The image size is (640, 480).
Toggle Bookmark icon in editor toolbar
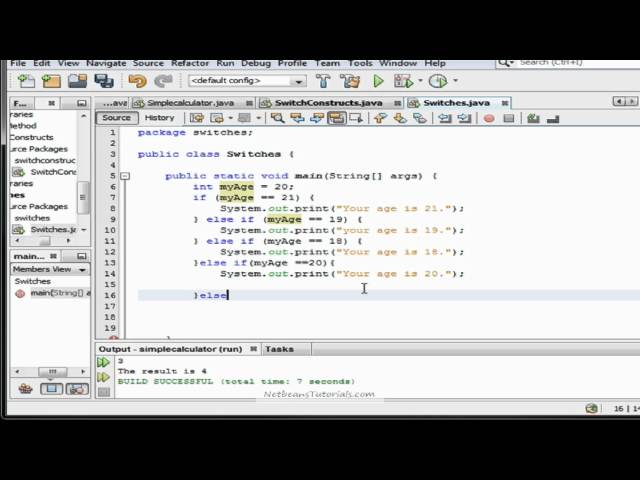[419, 118]
